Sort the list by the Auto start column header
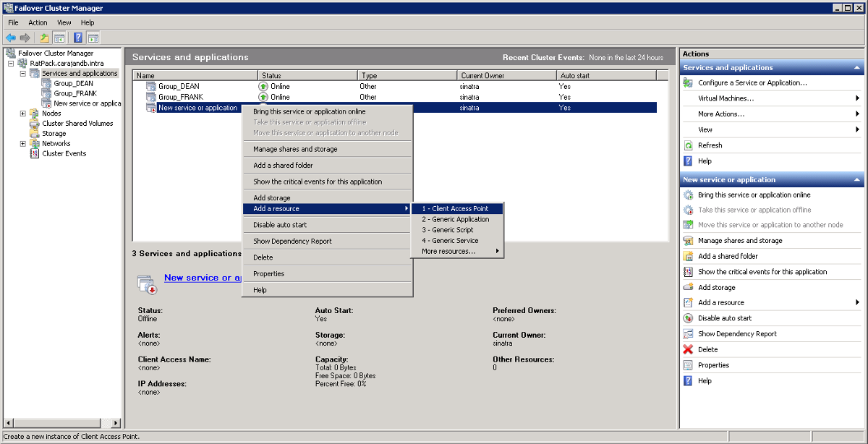The image size is (868, 444). pyautogui.click(x=607, y=75)
